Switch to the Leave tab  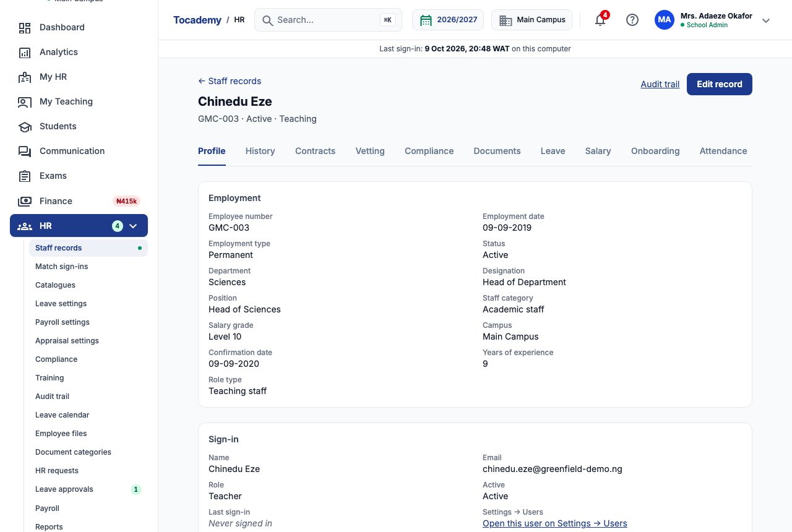tap(553, 151)
